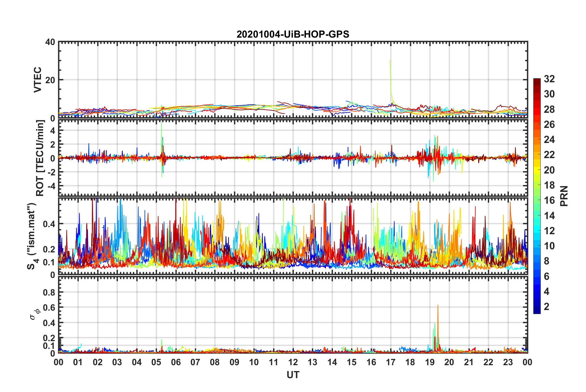Pick the dark red top of the PRN colorbar

(537, 80)
